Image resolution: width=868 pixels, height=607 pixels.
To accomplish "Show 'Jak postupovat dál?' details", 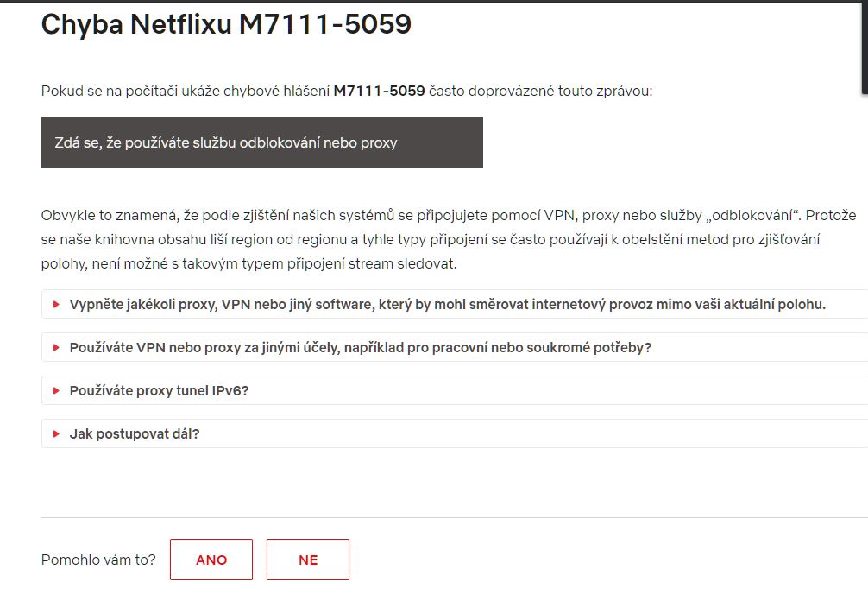I will [x=455, y=433].
